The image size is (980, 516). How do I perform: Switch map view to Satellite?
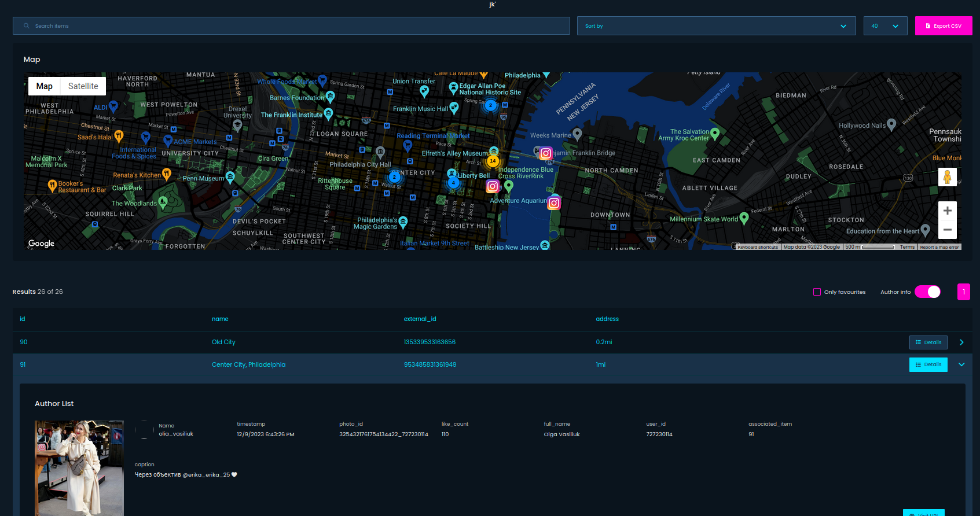83,86
